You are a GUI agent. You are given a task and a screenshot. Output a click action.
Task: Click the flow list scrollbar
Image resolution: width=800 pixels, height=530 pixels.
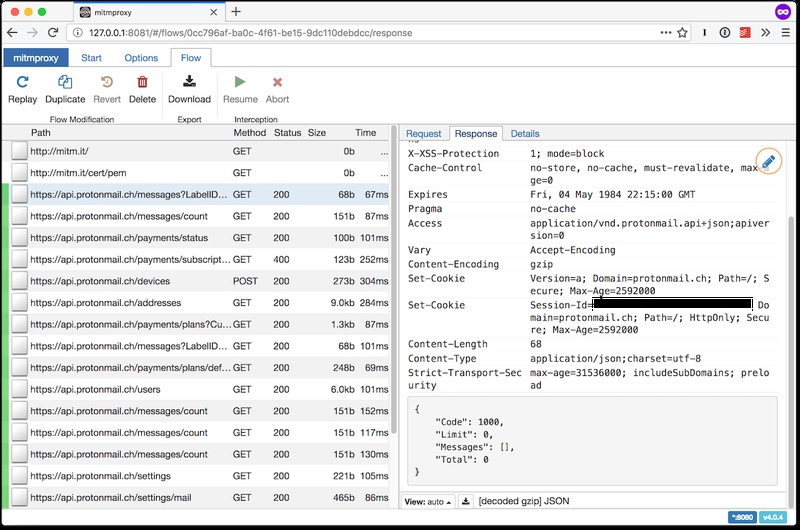[x=394, y=281]
